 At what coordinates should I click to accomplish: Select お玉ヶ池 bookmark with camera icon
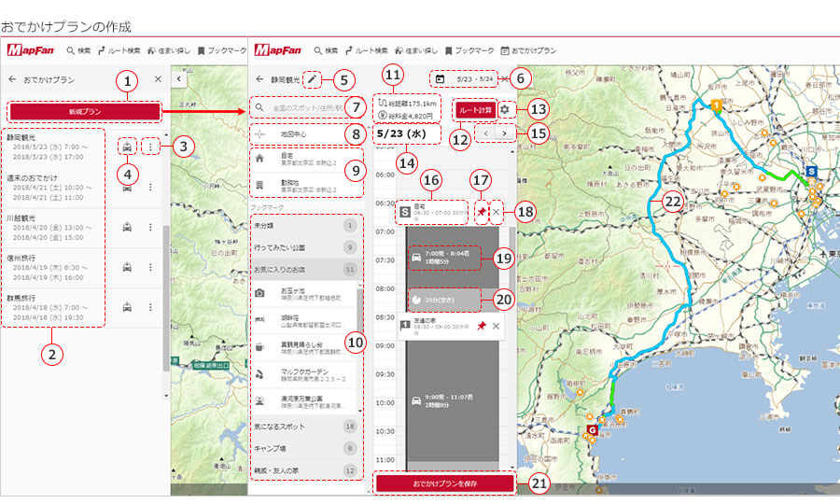[303, 293]
